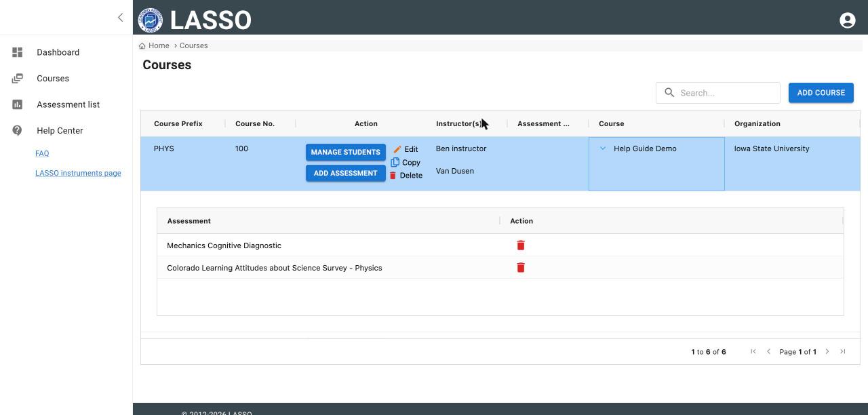
Task: Click the red trash Delete icon for PHYS 100
Action: coord(393,176)
